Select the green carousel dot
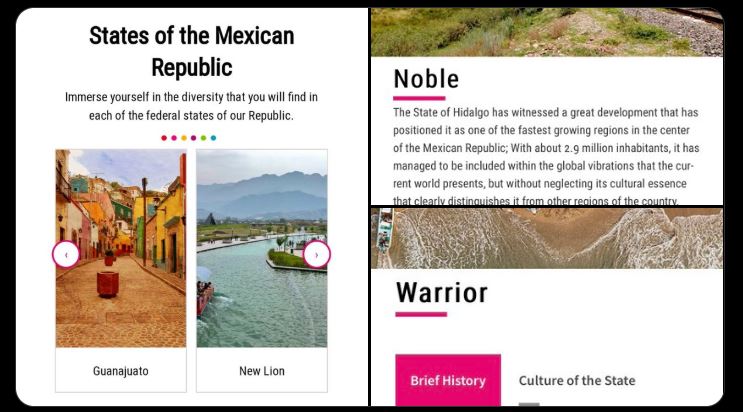 coord(203,138)
